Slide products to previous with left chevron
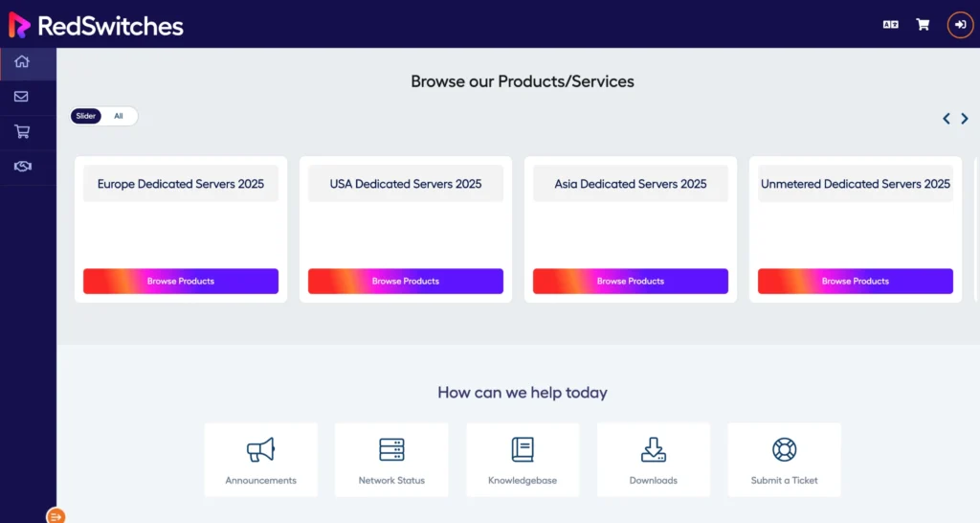The width and height of the screenshot is (980, 523). [947, 119]
